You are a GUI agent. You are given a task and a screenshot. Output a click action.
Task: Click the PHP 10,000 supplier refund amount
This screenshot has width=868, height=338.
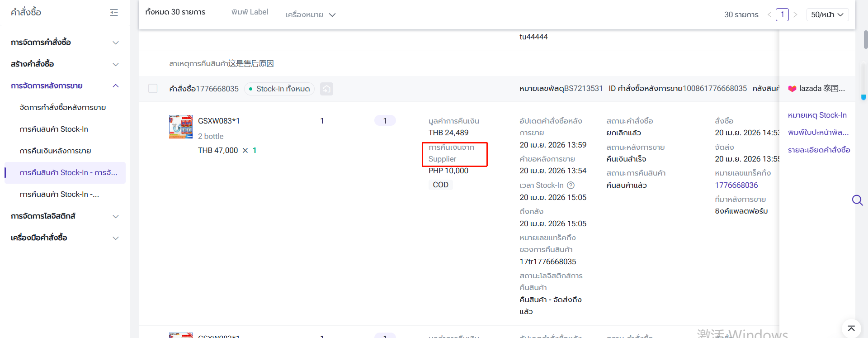click(448, 171)
